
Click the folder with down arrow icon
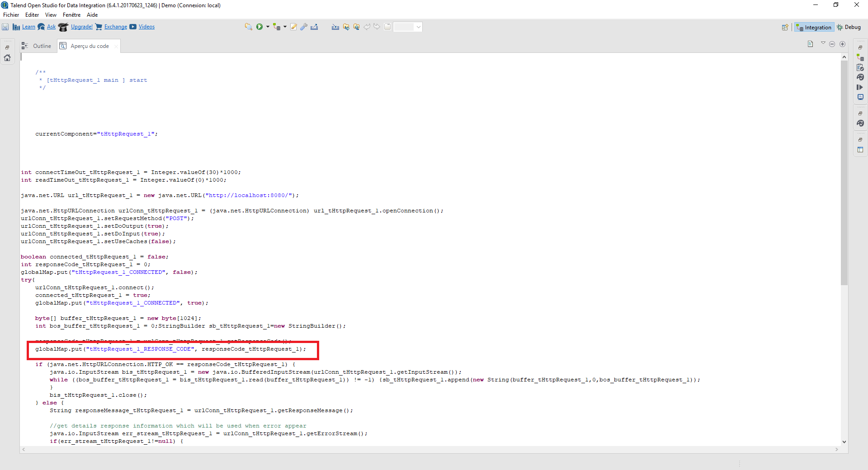pos(346,27)
